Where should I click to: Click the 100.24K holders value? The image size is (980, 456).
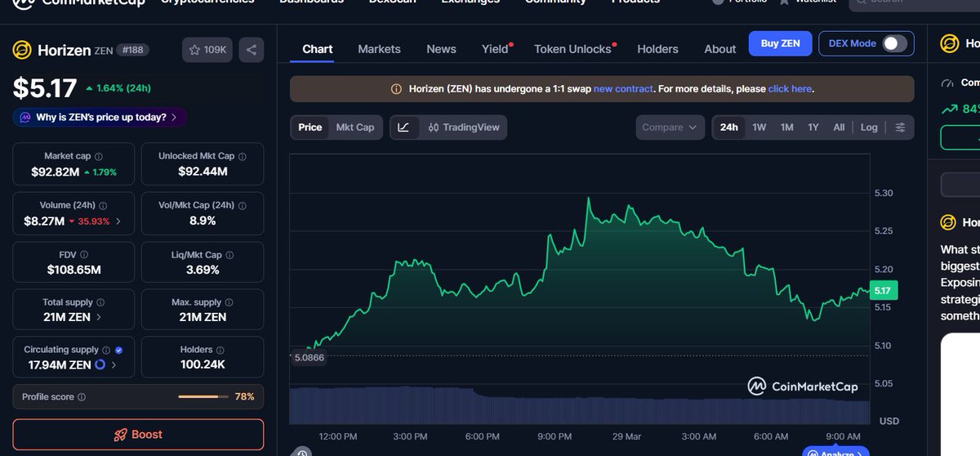(203, 364)
